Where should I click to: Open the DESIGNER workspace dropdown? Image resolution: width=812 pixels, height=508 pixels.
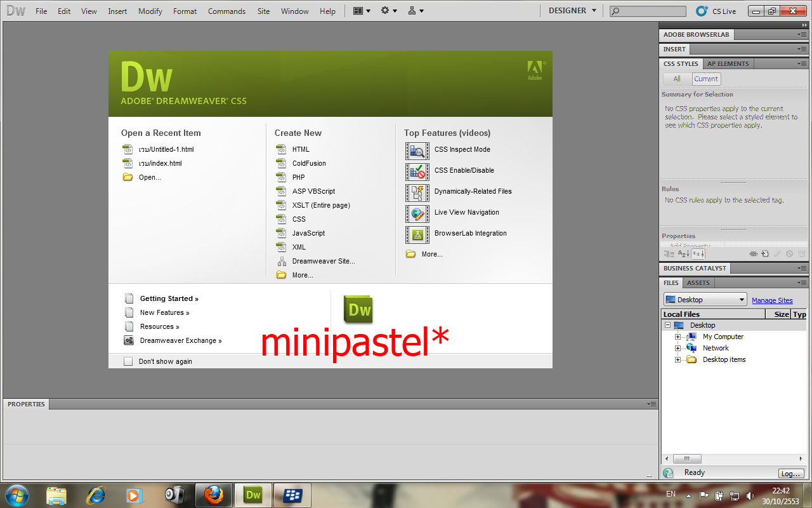pos(572,11)
